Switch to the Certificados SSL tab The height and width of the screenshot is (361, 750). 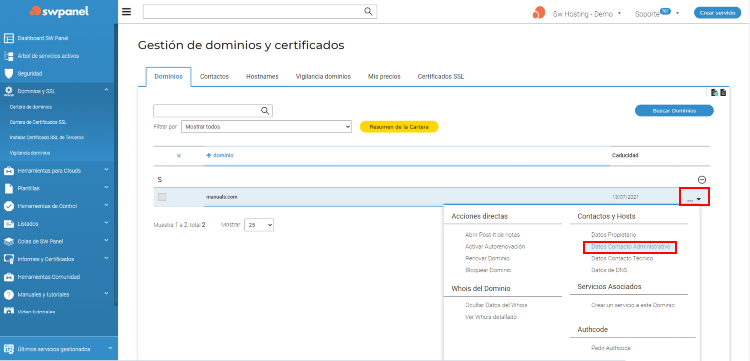coord(441,77)
